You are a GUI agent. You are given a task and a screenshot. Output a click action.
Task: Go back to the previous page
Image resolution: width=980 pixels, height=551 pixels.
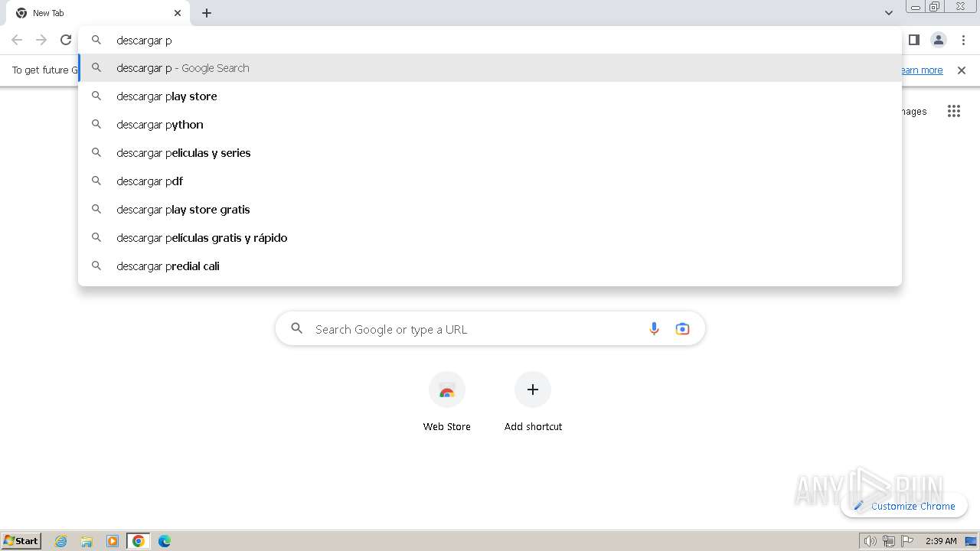[x=17, y=40]
